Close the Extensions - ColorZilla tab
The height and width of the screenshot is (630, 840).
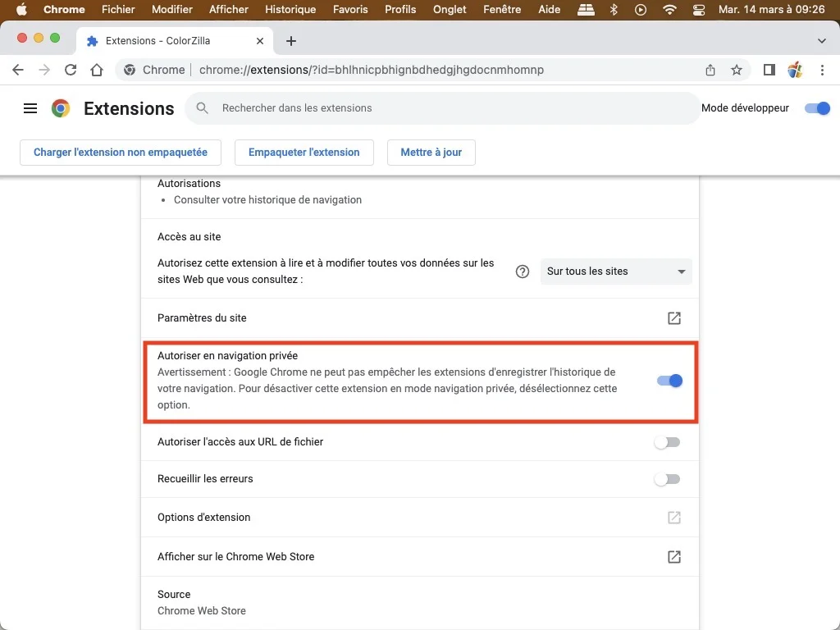tap(260, 41)
